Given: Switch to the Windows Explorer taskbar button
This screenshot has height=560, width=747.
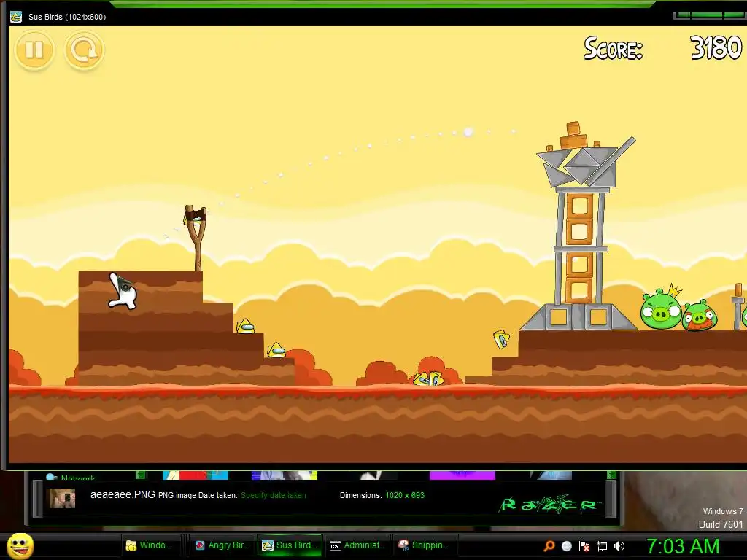Looking at the screenshot, I should (152, 545).
